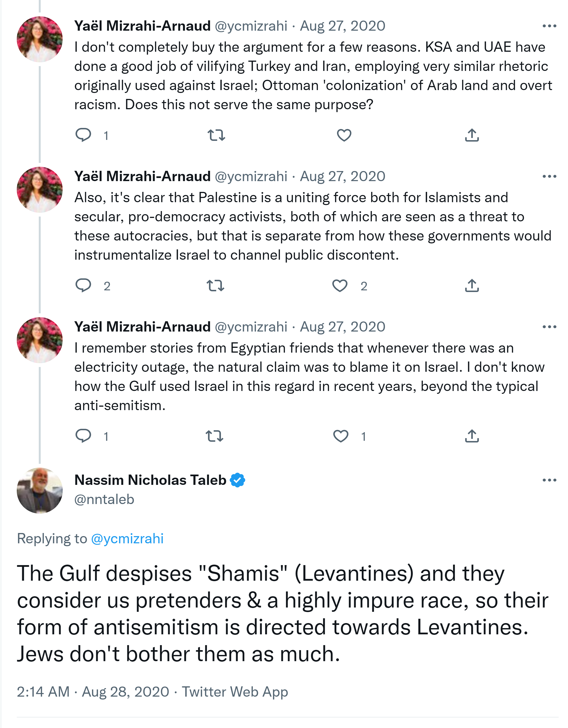Click Nassim Nicholas Taleb's profile picture
Viewport: 568px width, 728px height.
(40, 490)
